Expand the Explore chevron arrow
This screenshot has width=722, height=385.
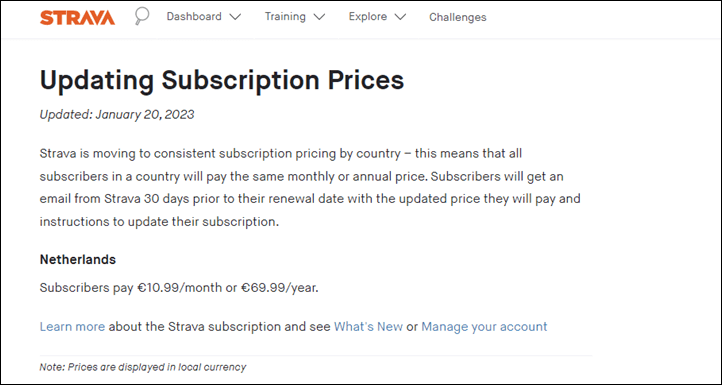coord(400,18)
